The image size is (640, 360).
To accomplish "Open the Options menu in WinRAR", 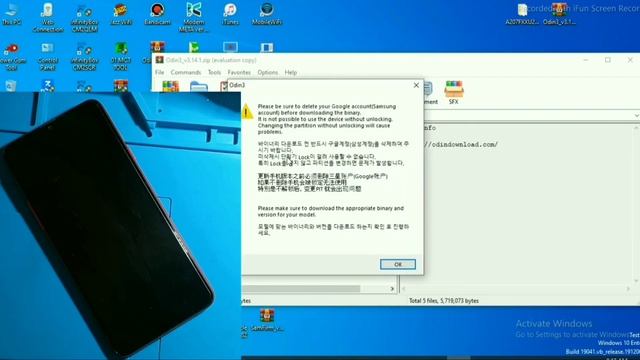I will (x=268, y=72).
